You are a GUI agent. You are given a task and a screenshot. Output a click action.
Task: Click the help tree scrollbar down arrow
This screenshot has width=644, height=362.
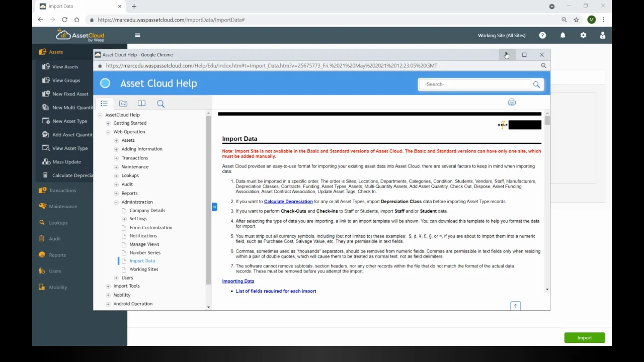pyautogui.click(x=209, y=307)
